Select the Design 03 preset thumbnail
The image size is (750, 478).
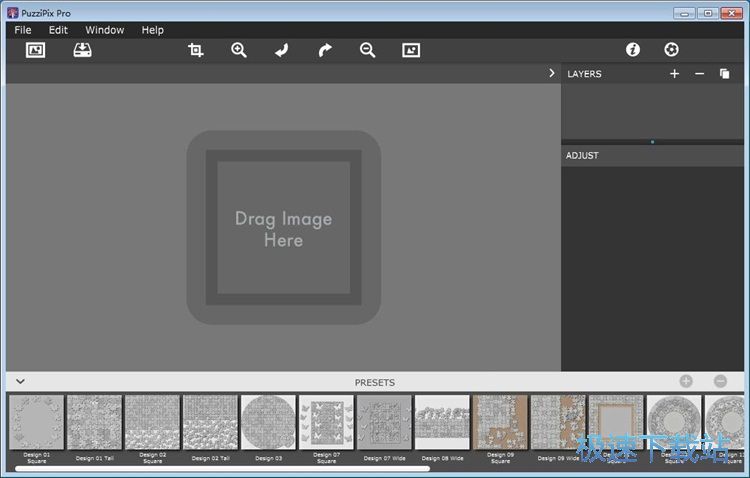[x=268, y=423]
